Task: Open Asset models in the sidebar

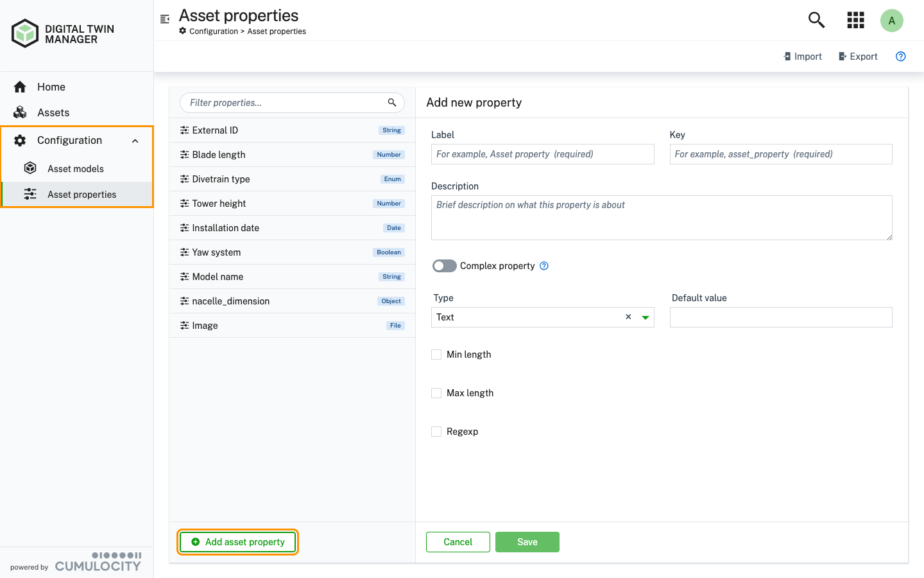Action: point(75,168)
